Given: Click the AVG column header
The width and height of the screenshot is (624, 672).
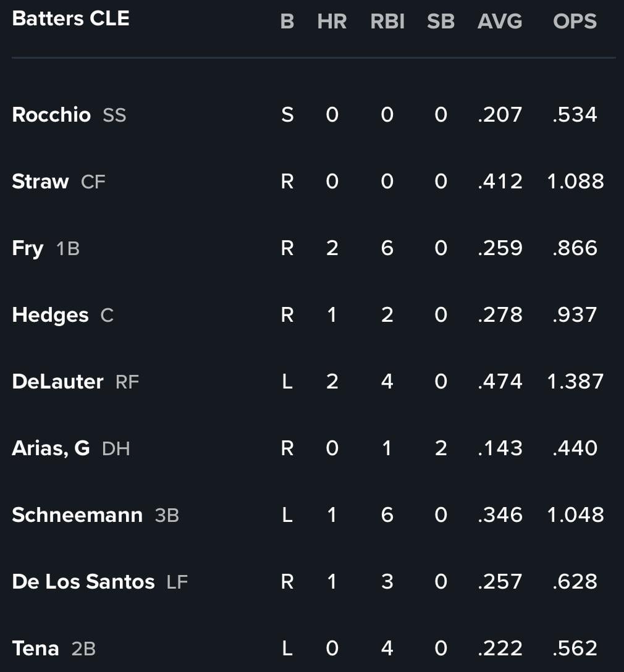Looking at the screenshot, I should click(x=500, y=21).
